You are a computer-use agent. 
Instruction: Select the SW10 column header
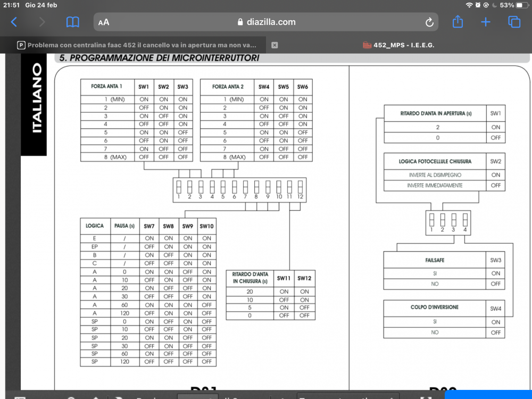coord(206,226)
